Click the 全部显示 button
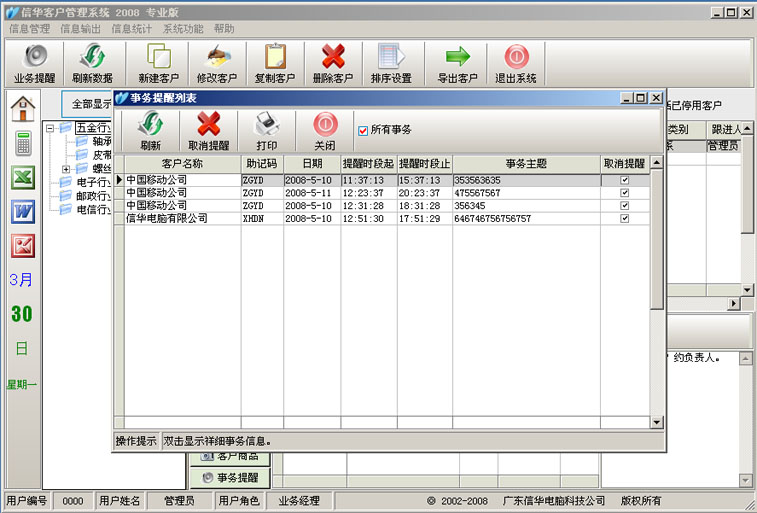The image size is (757, 513). (x=87, y=104)
